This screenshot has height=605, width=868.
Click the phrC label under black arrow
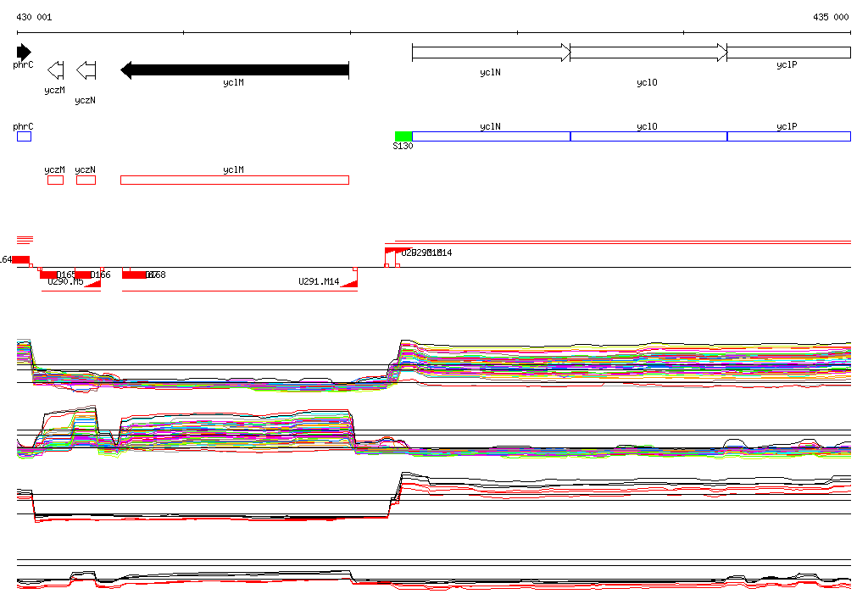click(x=23, y=65)
